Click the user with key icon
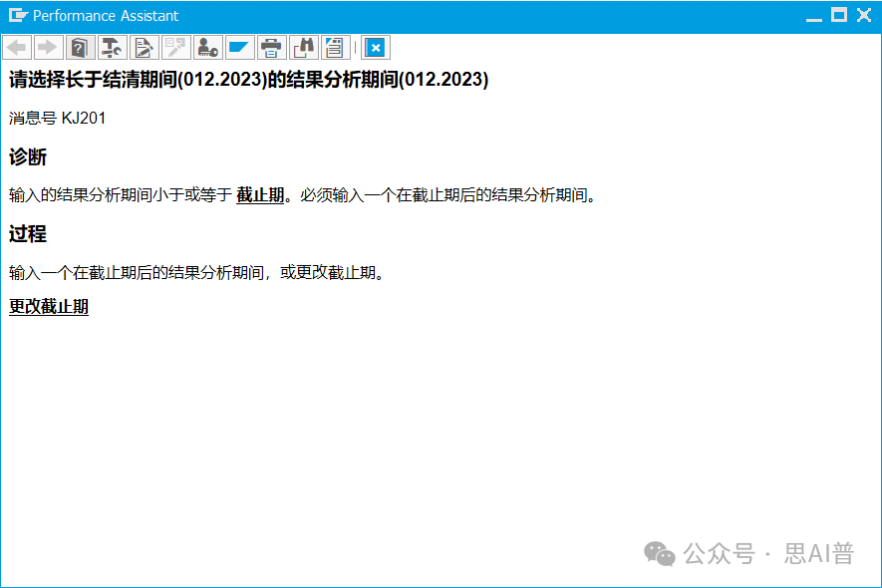Viewport: 882px width, 588px height. [x=207, y=47]
